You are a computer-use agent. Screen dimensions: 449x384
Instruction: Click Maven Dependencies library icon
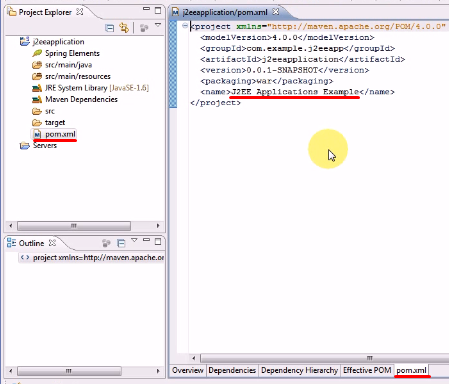(x=37, y=100)
